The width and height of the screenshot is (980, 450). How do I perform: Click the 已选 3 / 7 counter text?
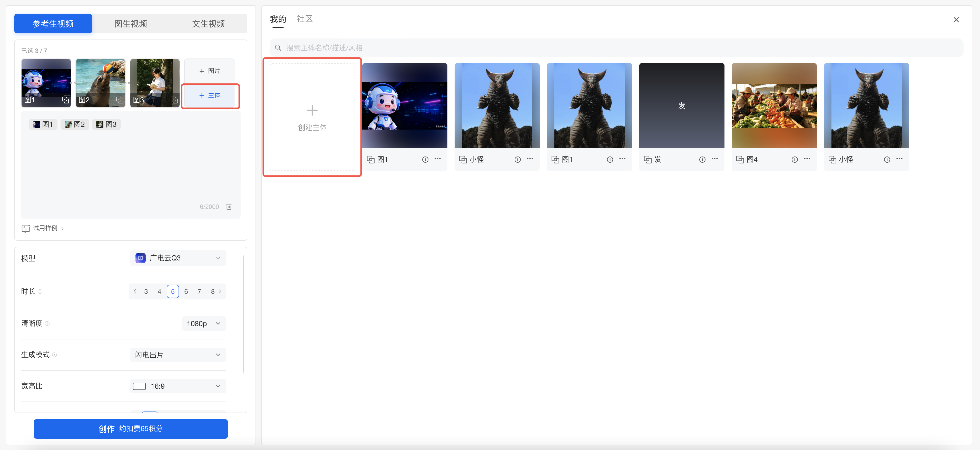point(34,51)
